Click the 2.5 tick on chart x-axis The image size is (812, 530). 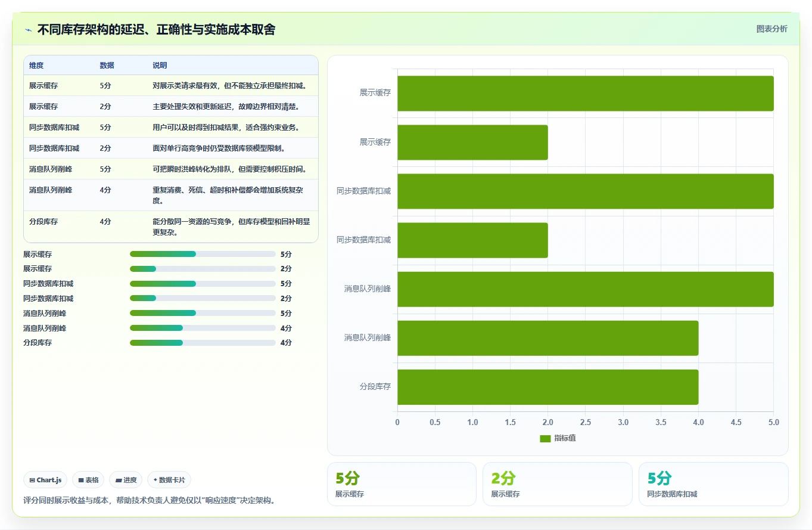pos(586,422)
